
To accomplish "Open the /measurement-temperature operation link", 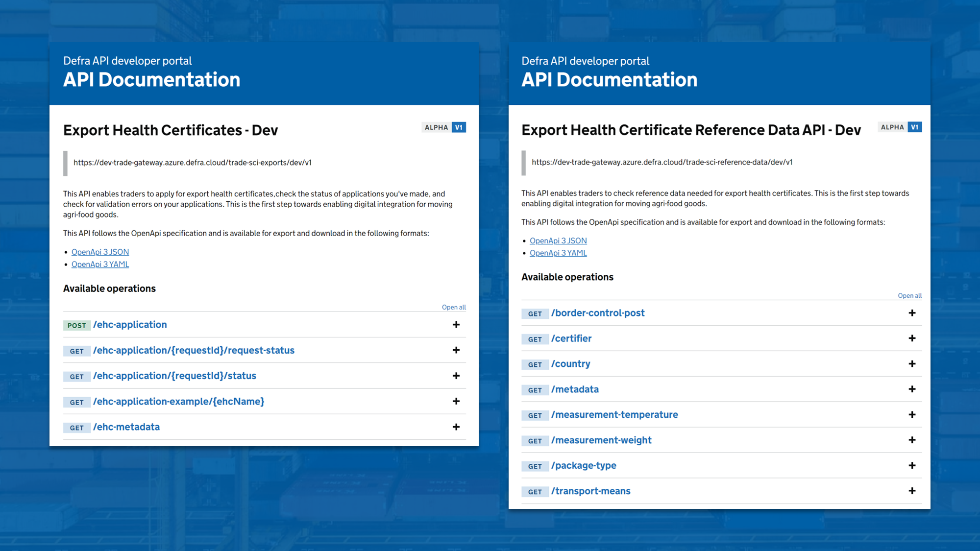I will [614, 415].
